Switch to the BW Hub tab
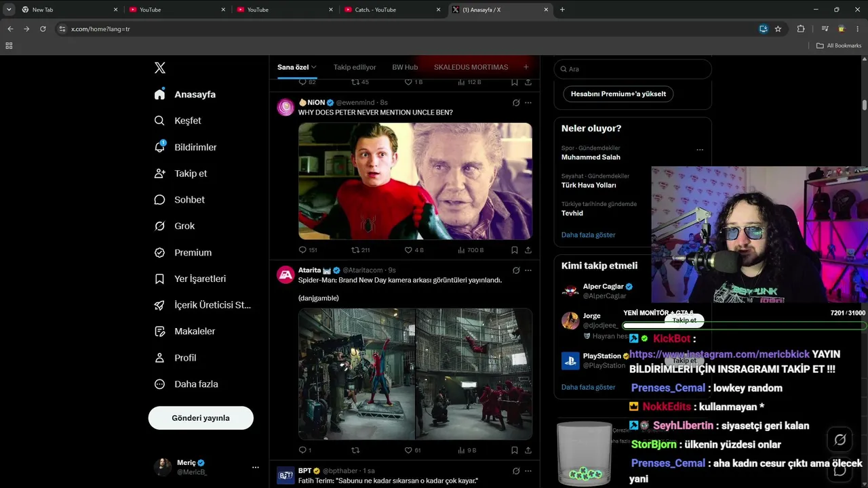This screenshot has height=488, width=868. pyautogui.click(x=405, y=67)
